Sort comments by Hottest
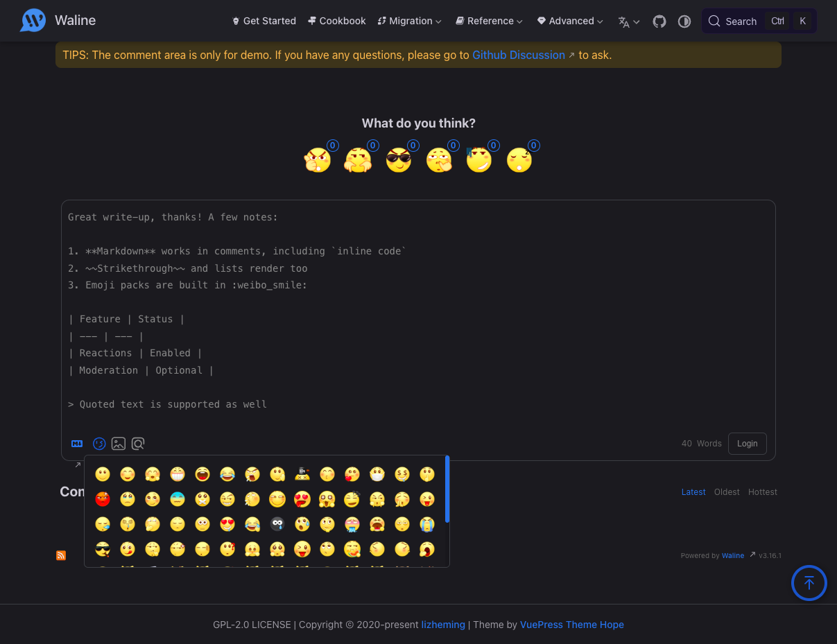Image resolution: width=837 pixels, height=644 pixels. [x=763, y=492]
